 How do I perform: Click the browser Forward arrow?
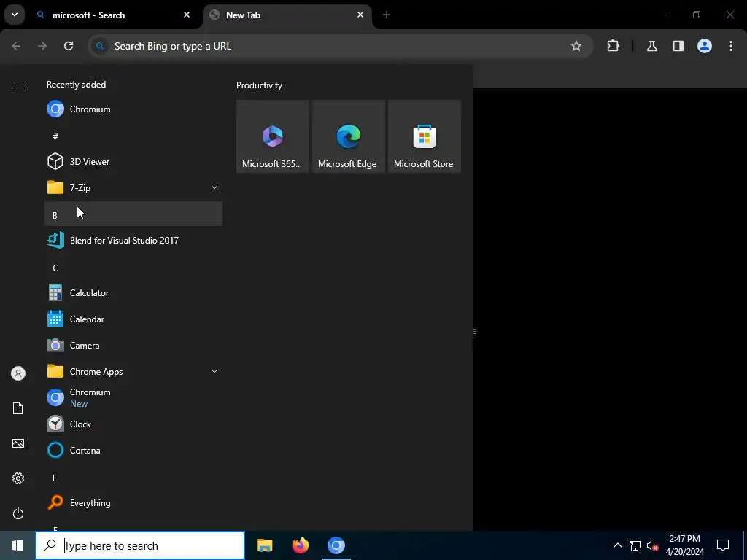(42, 46)
